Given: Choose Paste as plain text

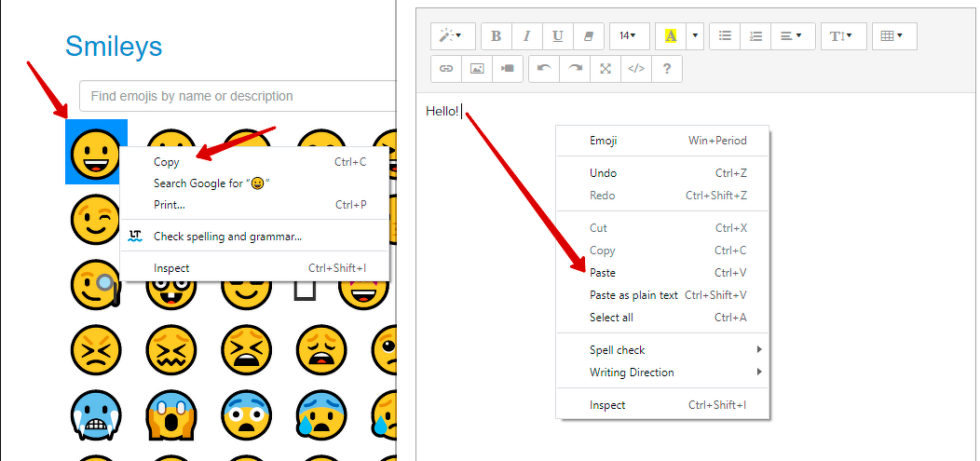Looking at the screenshot, I should [x=662, y=295].
